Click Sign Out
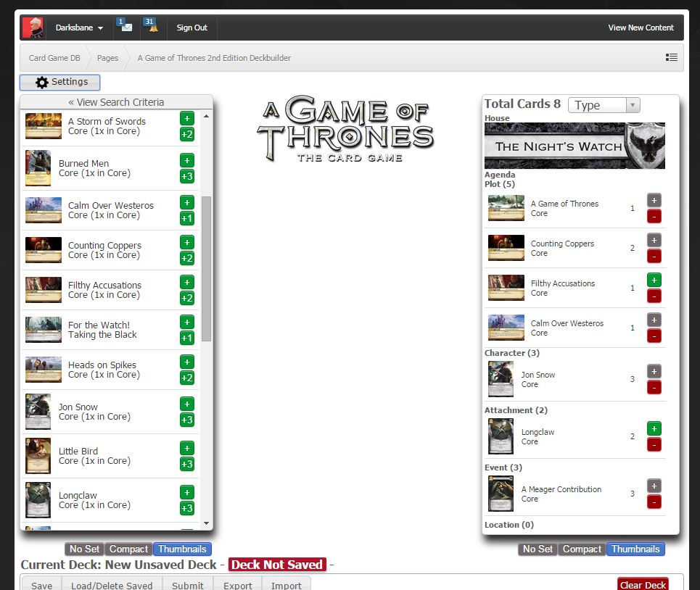This screenshot has width=700, height=590. 192,28
